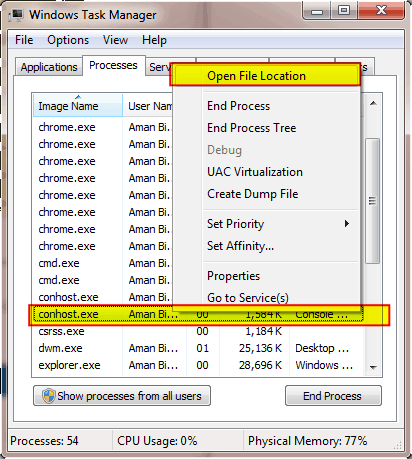Click the Desktop ... description cell

322,348
